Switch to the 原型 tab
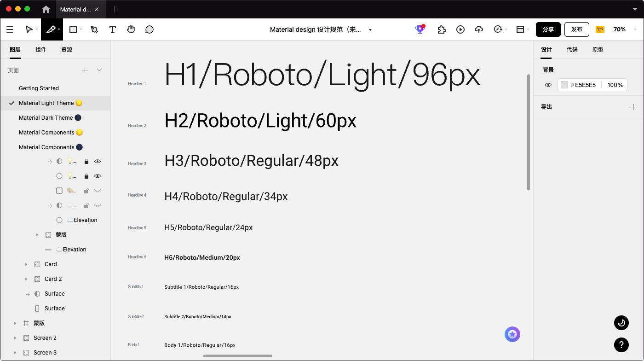Image resolution: width=644 pixels, height=361 pixels. [598, 50]
